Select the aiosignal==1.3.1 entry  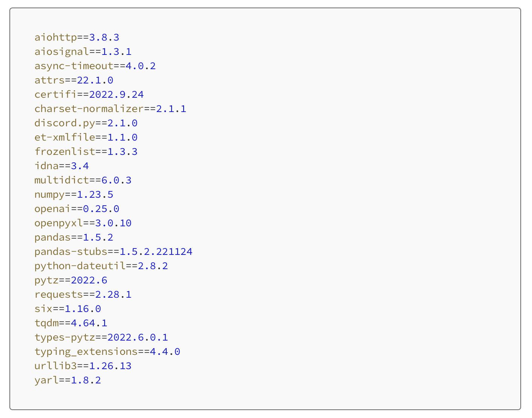[83, 51]
